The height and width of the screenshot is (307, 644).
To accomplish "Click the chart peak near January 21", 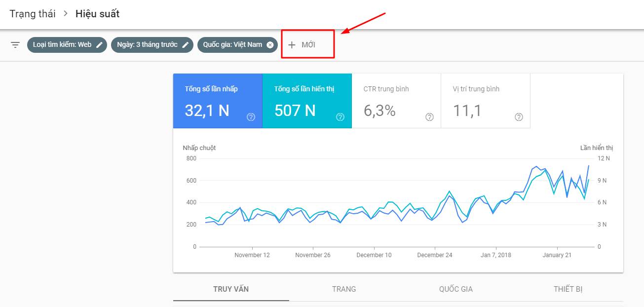I will click(562, 172).
